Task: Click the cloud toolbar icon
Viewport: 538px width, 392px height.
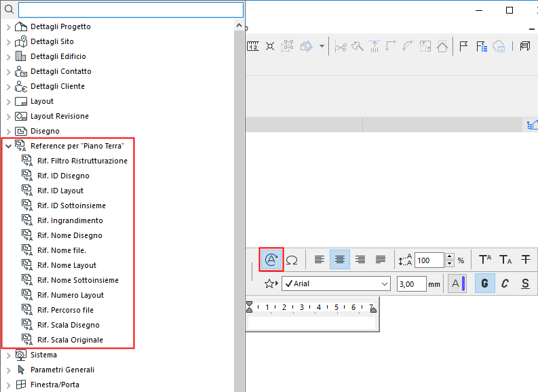Action: pos(499,46)
